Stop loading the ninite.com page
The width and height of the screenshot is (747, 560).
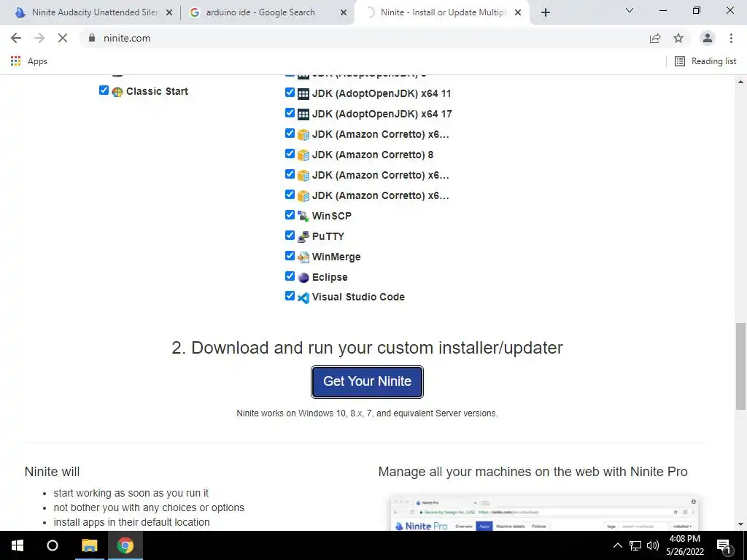point(63,38)
